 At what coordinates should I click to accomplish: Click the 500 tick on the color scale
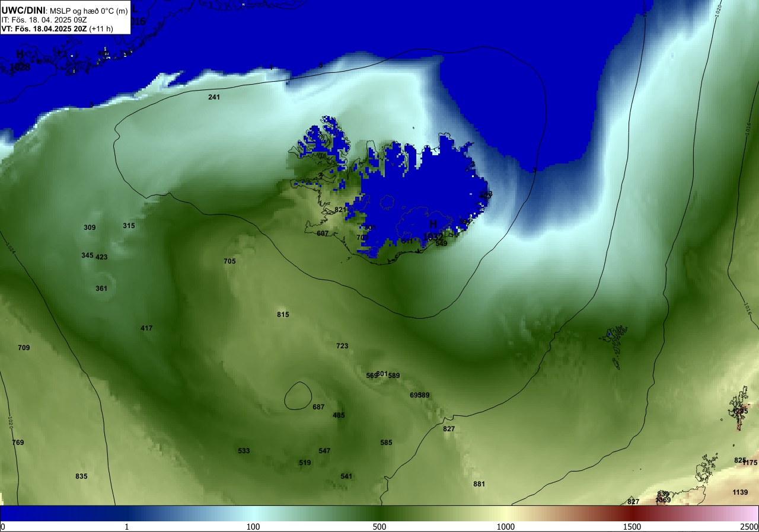pyautogui.click(x=379, y=527)
